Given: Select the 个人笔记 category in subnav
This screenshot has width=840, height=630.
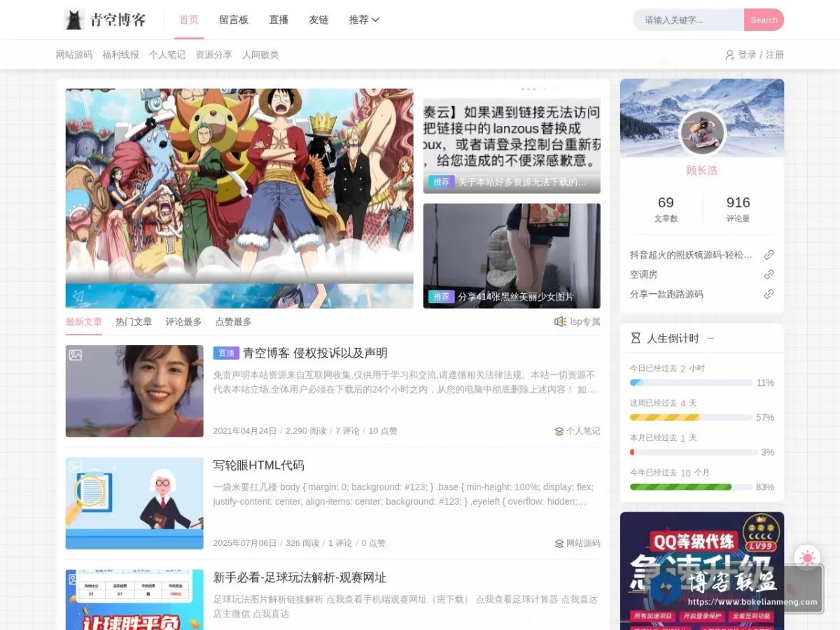Looking at the screenshot, I should [167, 55].
